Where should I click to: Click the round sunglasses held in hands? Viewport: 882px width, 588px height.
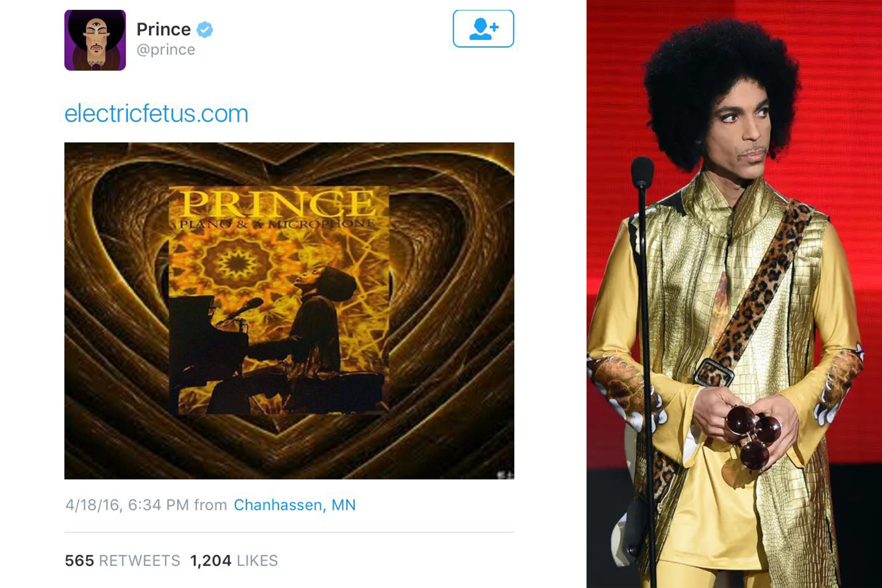754,436
